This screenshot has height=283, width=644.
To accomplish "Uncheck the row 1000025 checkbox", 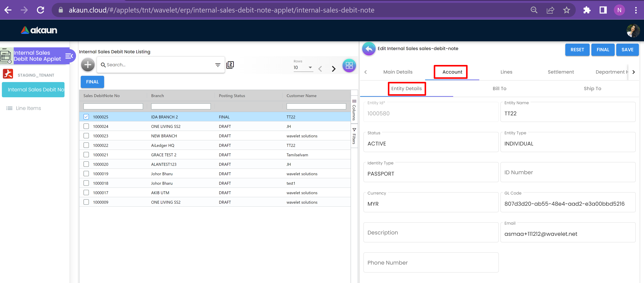I will (x=86, y=117).
